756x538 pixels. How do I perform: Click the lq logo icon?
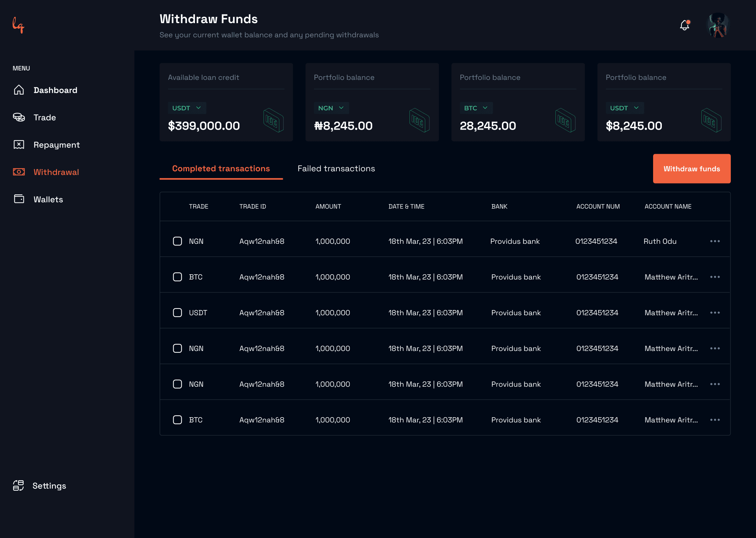pos(18,25)
